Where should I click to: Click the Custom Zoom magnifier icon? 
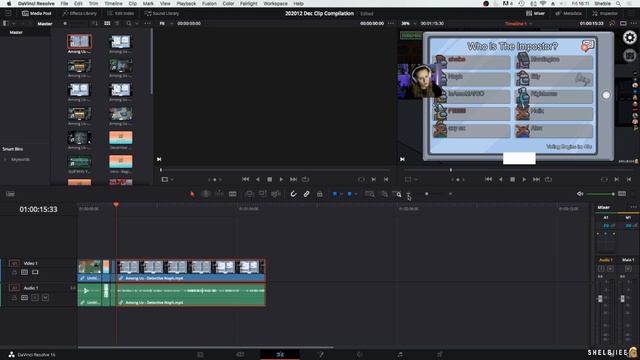(x=397, y=194)
